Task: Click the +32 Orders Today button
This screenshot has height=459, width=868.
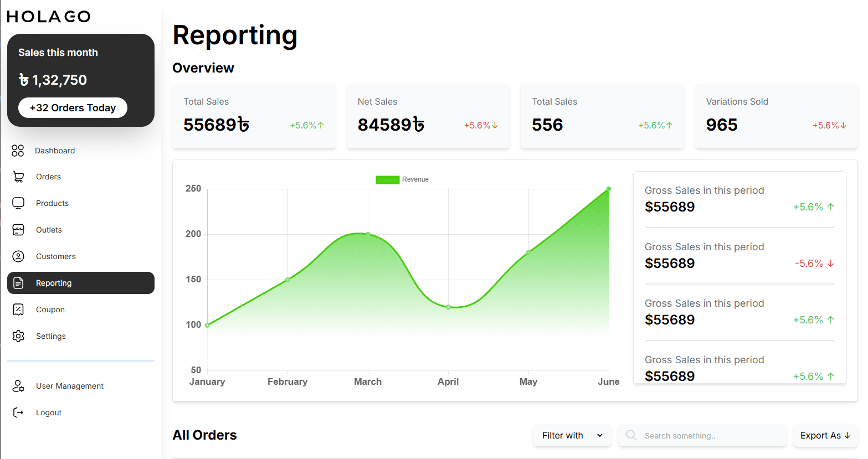Action: coord(73,108)
